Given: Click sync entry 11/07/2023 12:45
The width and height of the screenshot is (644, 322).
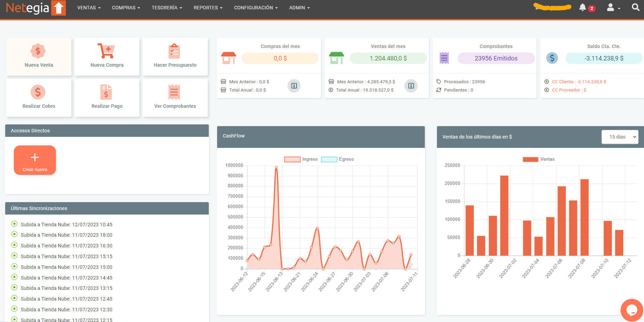Looking at the screenshot, I should click(x=66, y=299).
